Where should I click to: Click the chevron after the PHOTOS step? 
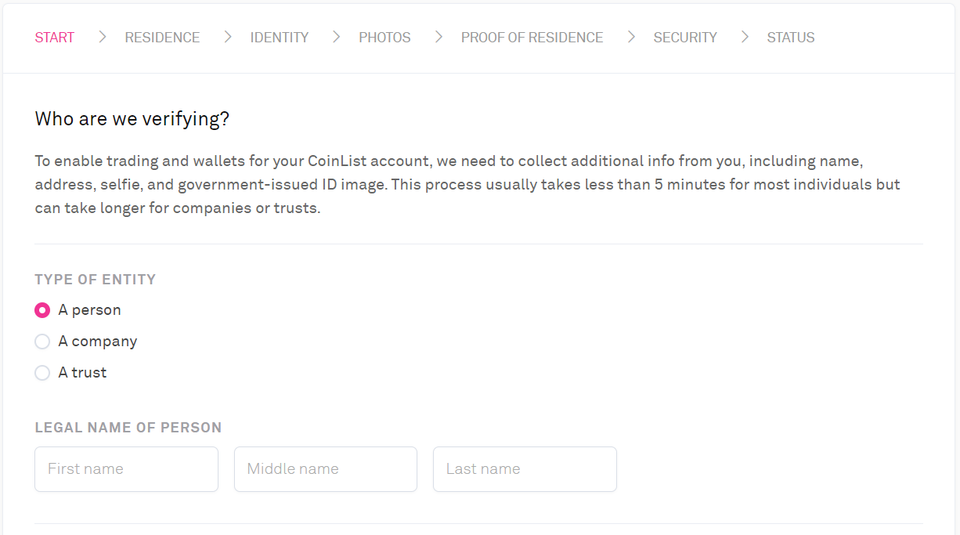click(x=438, y=37)
